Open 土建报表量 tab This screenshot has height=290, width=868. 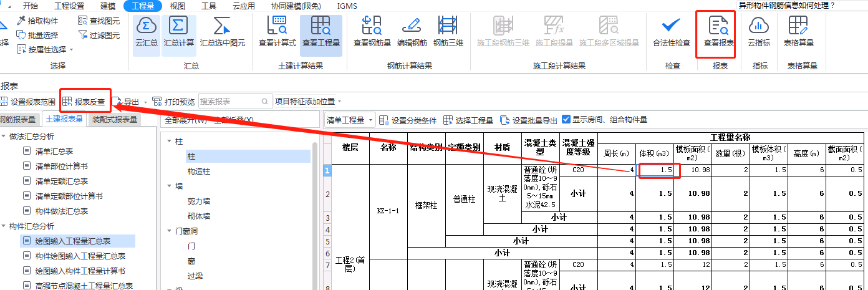[65, 120]
